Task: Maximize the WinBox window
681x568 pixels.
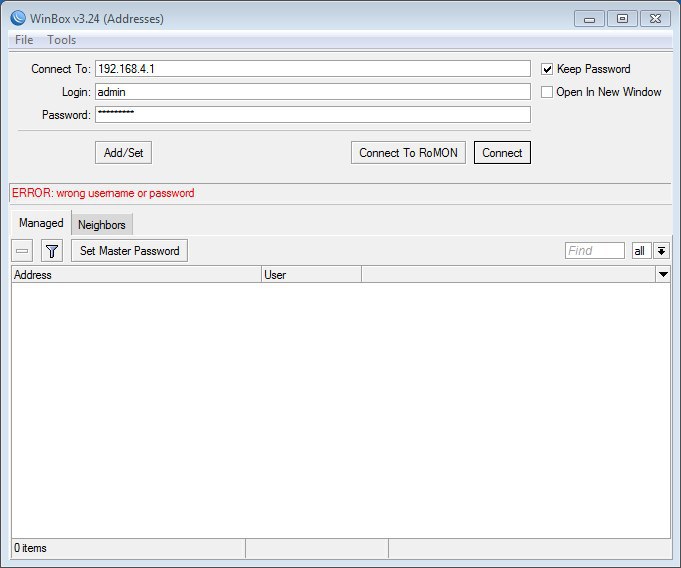Action: [x=622, y=19]
